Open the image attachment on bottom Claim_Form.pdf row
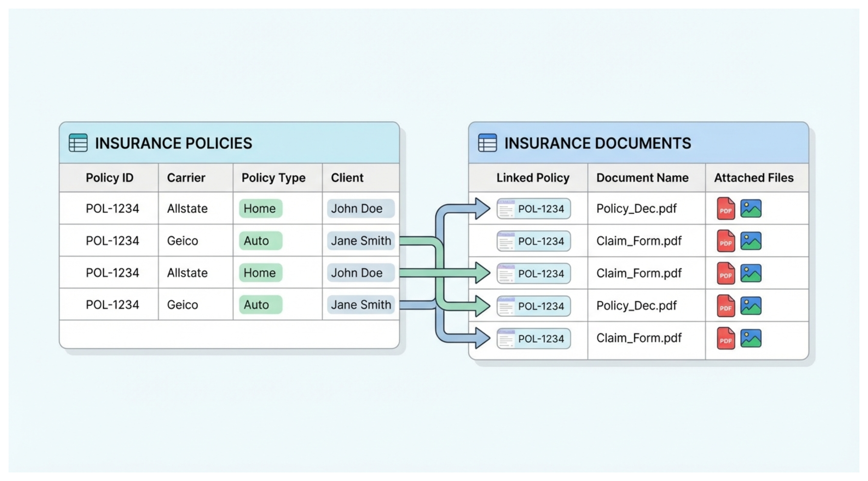 [x=751, y=338]
